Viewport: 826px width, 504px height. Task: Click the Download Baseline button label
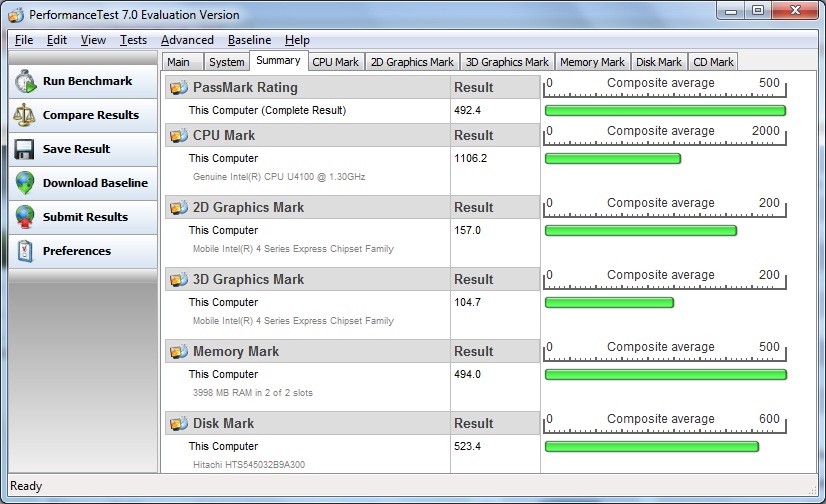[x=95, y=183]
